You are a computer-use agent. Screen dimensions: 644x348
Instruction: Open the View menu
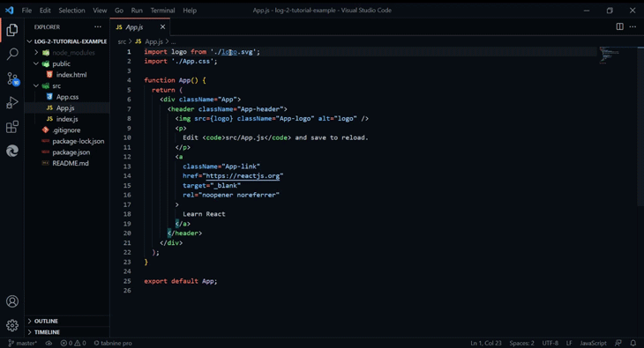[x=100, y=11]
